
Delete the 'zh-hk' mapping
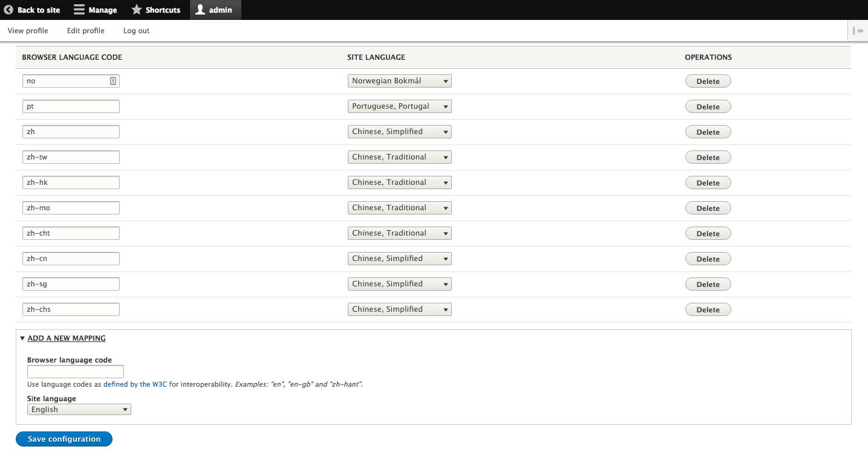(x=708, y=182)
